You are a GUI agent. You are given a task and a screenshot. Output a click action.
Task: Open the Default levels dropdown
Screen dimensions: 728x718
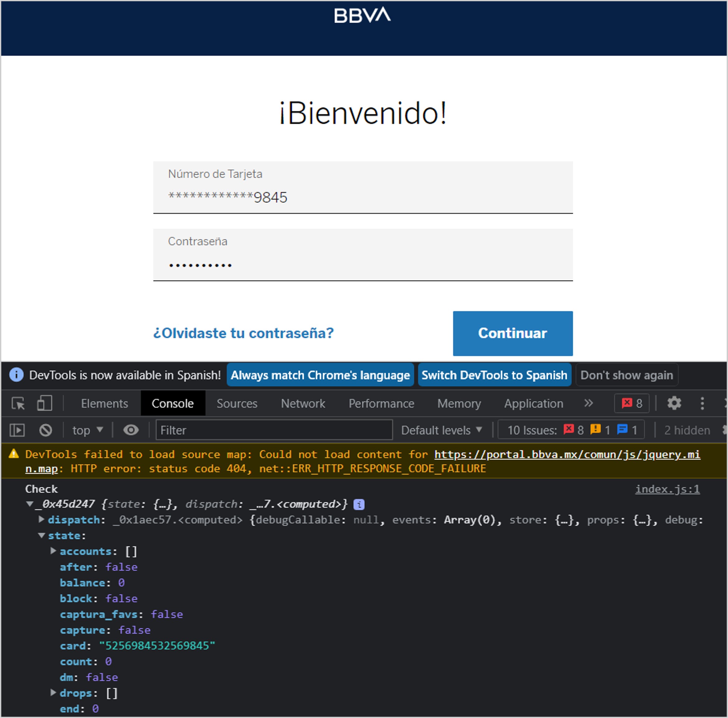tap(442, 430)
